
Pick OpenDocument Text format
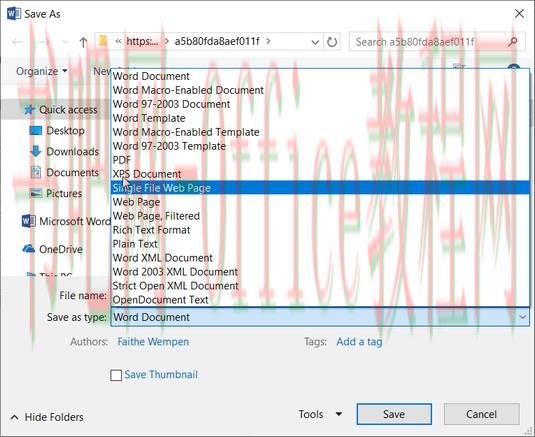tap(320, 300)
